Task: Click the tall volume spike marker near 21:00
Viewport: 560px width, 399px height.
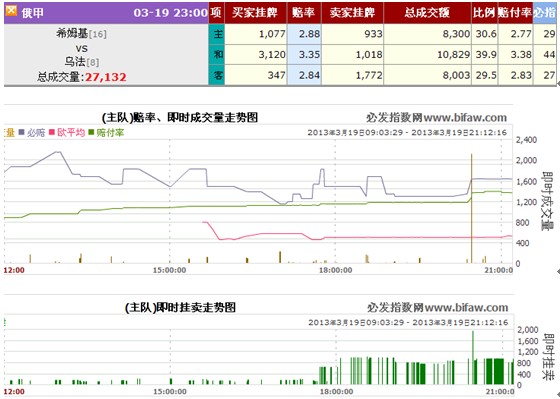Action: point(471,209)
